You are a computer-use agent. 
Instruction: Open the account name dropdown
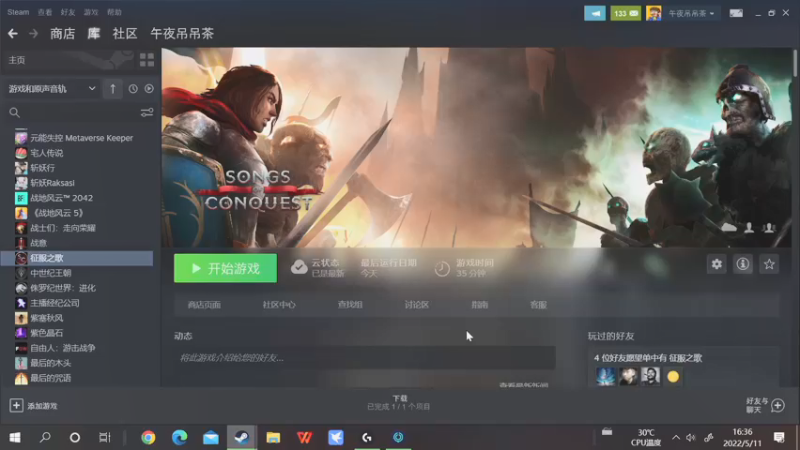(x=691, y=13)
